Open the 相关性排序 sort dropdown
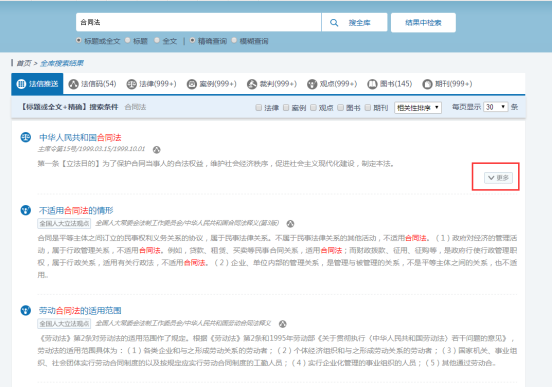Screen dimensions: 552x388 tap(418, 107)
